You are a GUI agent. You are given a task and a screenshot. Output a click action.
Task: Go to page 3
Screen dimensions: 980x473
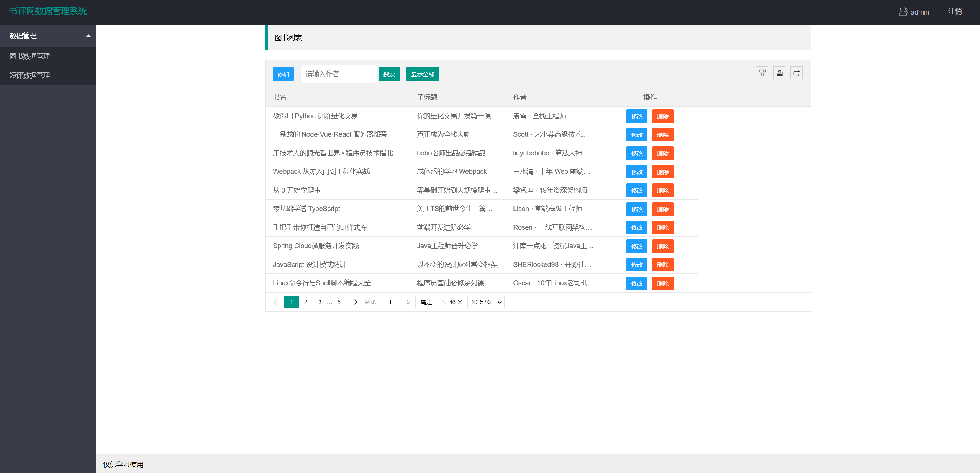point(320,302)
